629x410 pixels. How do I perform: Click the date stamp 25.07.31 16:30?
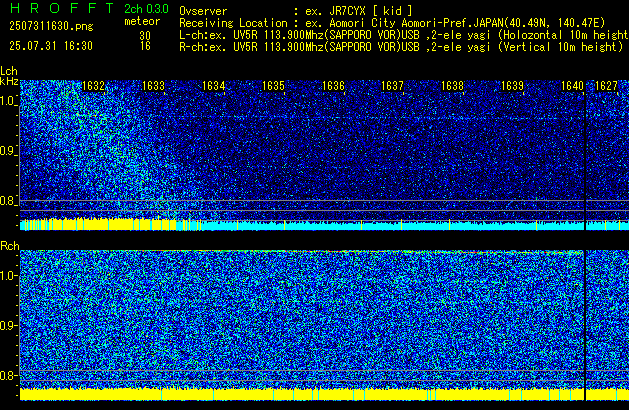tap(51, 46)
